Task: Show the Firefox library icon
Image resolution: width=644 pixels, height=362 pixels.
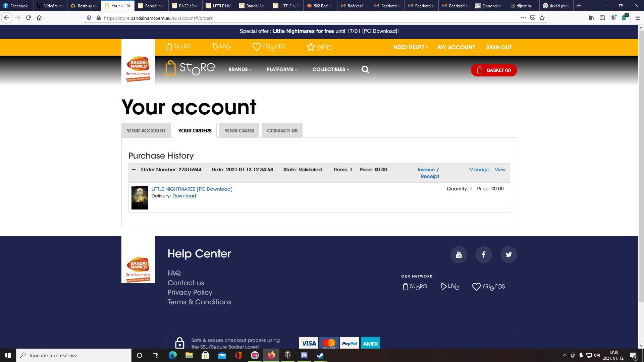Action: [x=592, y=18]
